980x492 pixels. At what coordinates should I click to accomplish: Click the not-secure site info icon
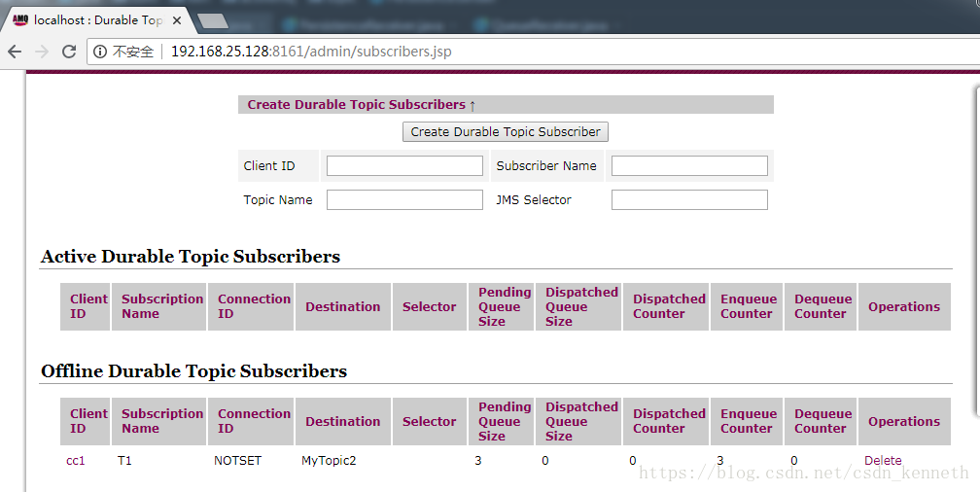coord(100,52)
